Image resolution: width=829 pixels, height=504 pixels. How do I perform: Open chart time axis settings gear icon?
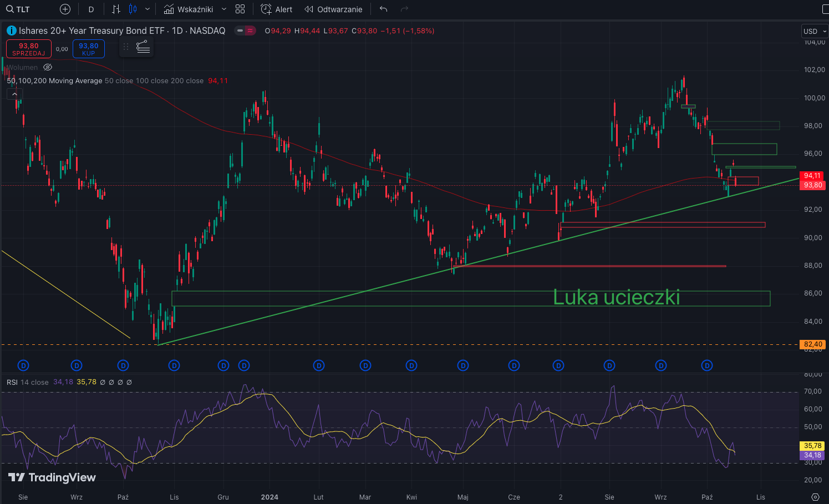point(815,497)
